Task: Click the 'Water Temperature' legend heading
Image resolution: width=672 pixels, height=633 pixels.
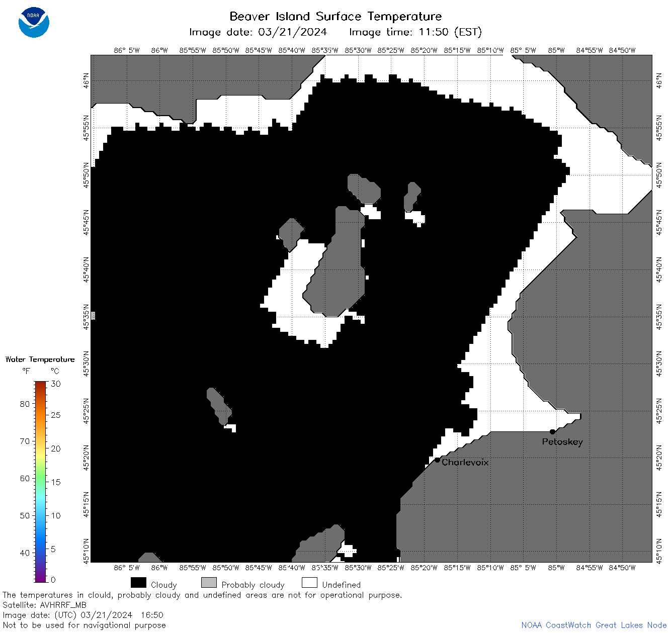Action: 40,359
